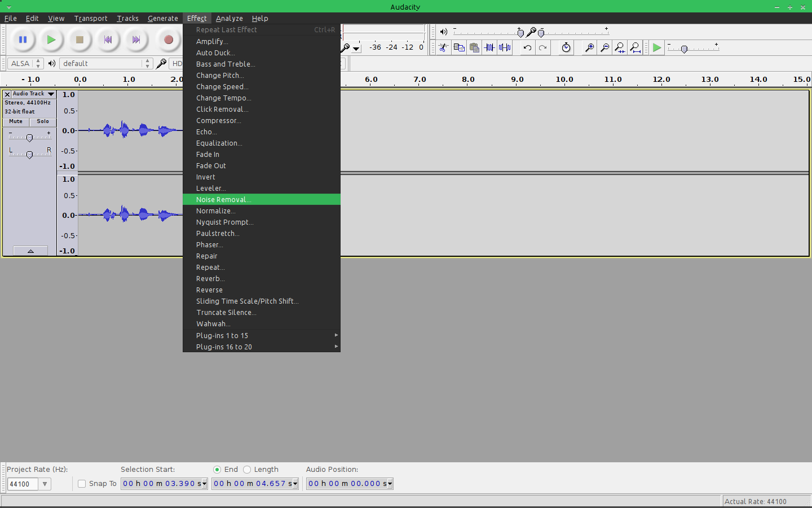Viewport: 812px width, 508px height.
Task: Close the Audio Track with its X
Action: 7,94
